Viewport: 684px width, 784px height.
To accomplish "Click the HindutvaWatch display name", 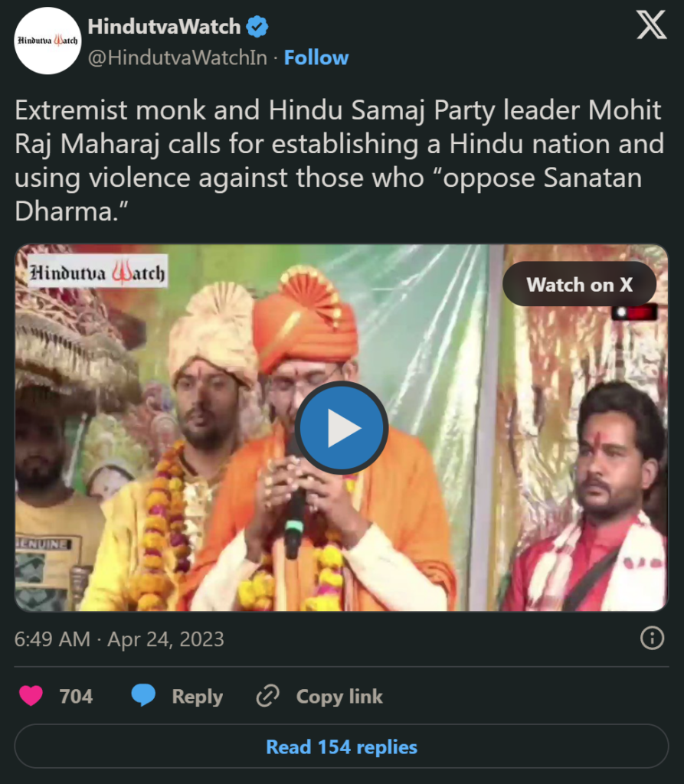I will pyautogui.click(x=165, y=25).
